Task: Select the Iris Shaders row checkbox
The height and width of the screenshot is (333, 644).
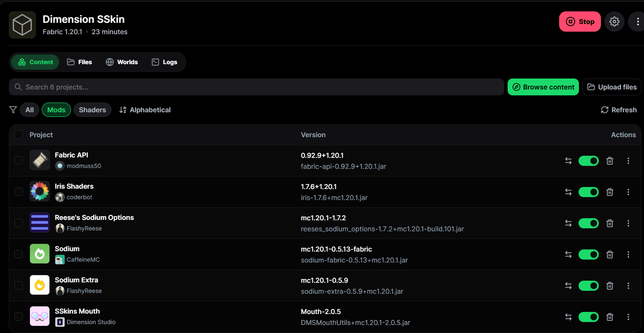Action: (19, 192)
